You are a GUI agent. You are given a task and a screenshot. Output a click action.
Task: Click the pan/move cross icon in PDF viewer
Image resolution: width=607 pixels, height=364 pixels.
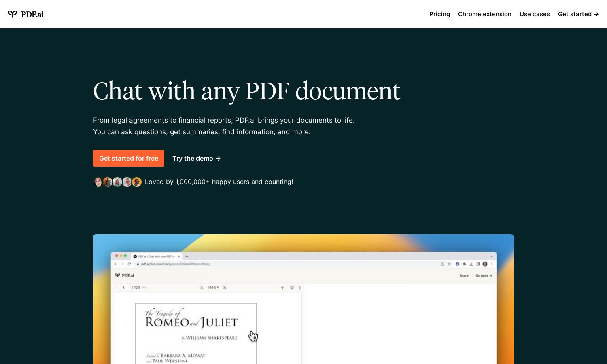(282, 288)
